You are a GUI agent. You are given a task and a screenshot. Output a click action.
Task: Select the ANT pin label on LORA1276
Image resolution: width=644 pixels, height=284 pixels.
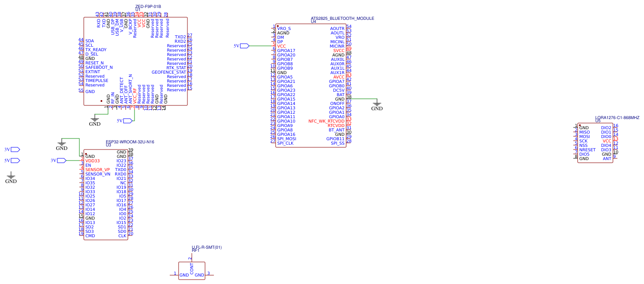click(607, 159)
